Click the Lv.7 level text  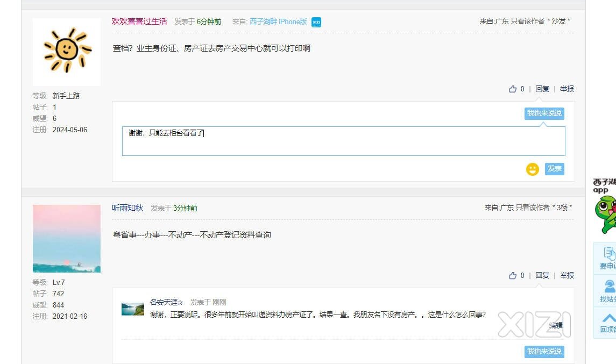[59, 282]
